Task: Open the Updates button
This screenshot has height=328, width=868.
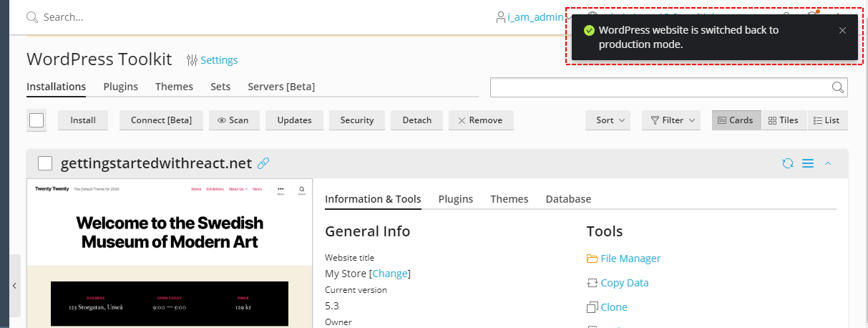Action: [294, 120]
